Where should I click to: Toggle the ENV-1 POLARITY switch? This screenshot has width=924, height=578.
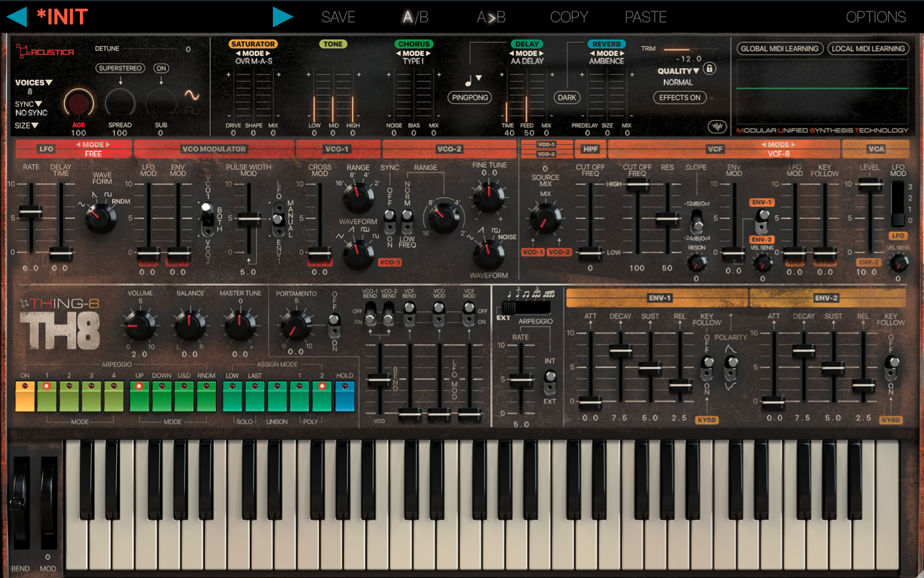click(731, 368)
